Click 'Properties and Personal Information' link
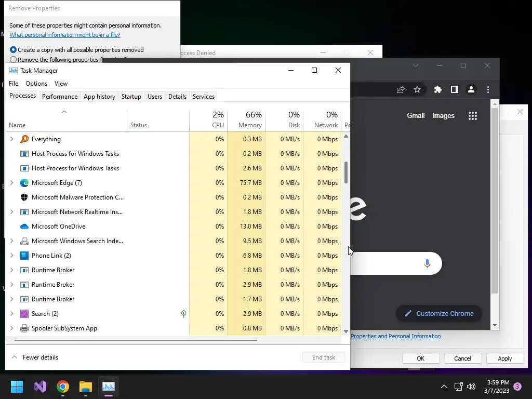The width and height of the screenshot is (532, 399). point(395,336)
